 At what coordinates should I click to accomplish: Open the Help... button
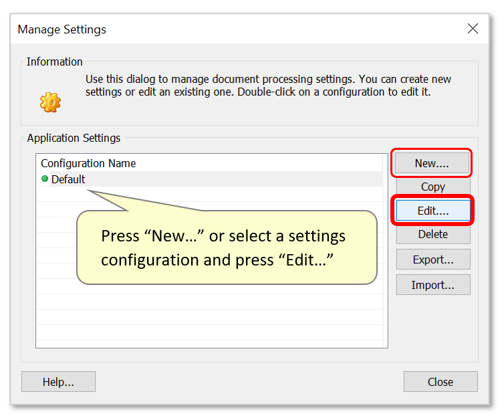[x=59, y=382]
